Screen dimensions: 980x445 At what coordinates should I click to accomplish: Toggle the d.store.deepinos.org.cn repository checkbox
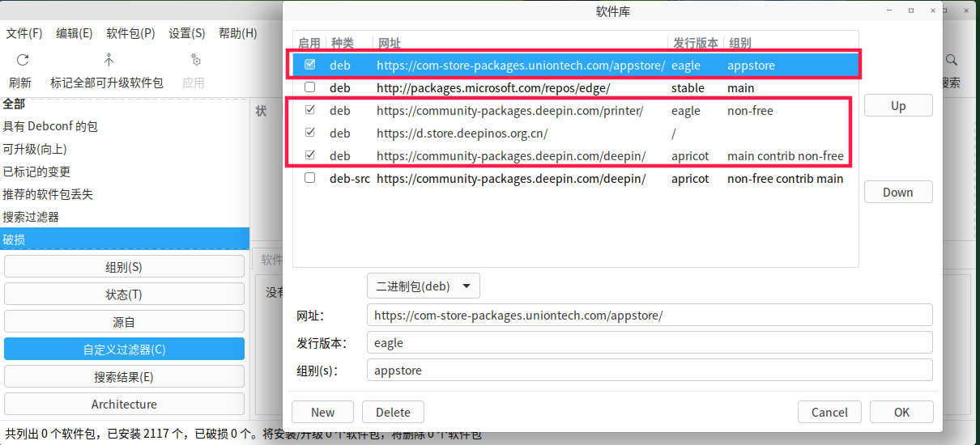coord(309,133)
